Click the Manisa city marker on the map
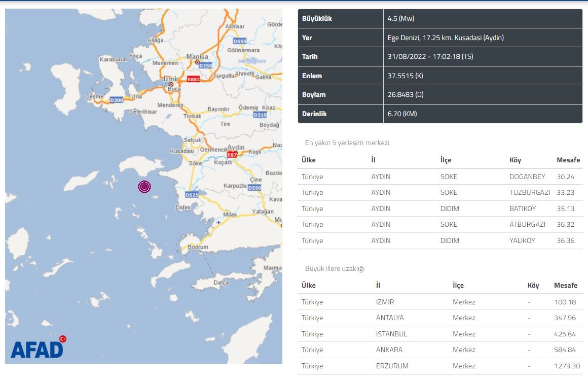 [197, 62]
